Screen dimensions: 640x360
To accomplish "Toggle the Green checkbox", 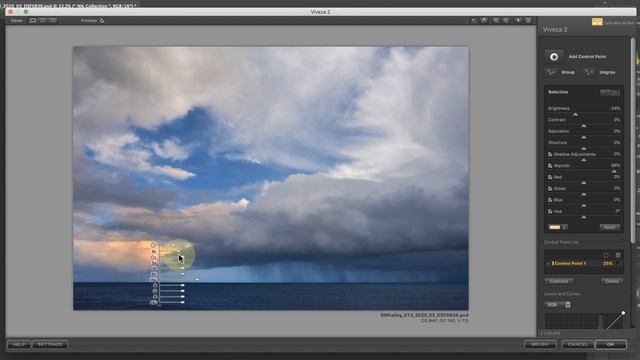I will [x=550, y=189].
